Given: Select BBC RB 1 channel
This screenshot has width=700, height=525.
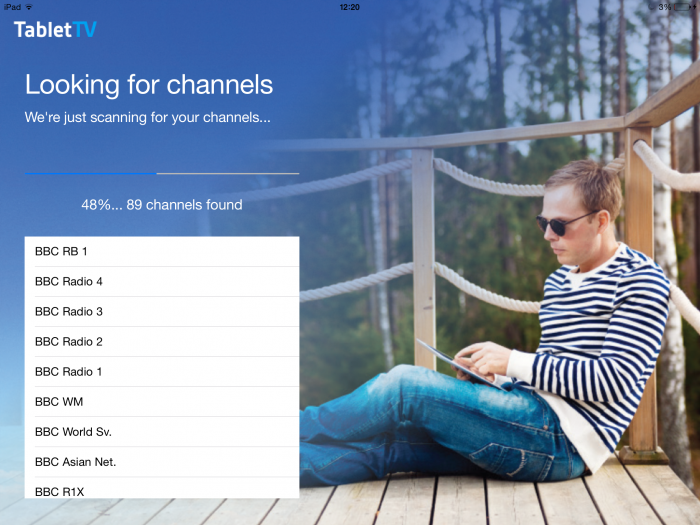Looking at the screenshot, I should (162, 251).
